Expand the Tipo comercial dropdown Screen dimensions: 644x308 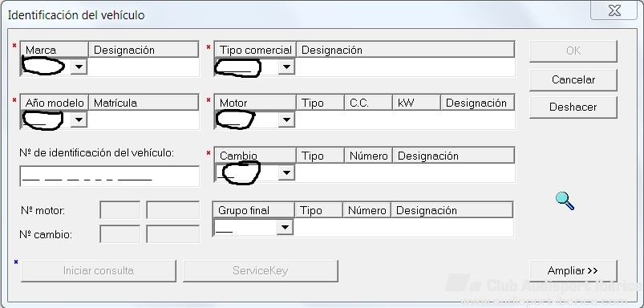[x=286, y=67]
